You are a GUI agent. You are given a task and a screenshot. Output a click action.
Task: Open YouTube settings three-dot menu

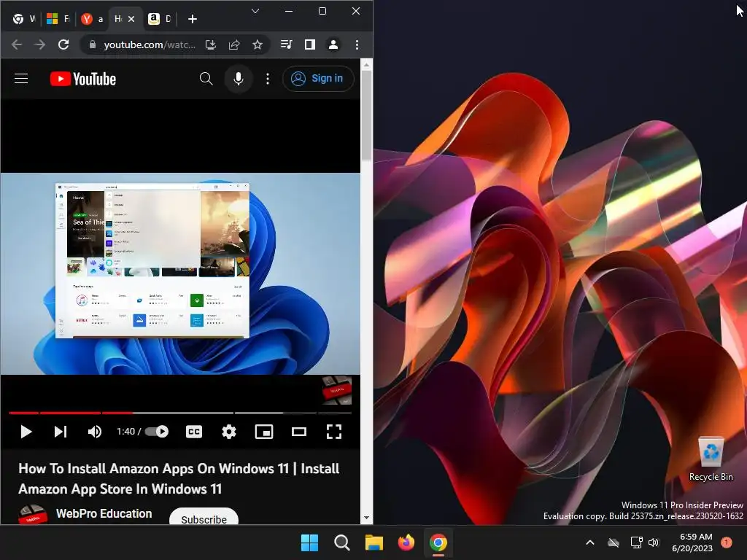tap(268, 79)
